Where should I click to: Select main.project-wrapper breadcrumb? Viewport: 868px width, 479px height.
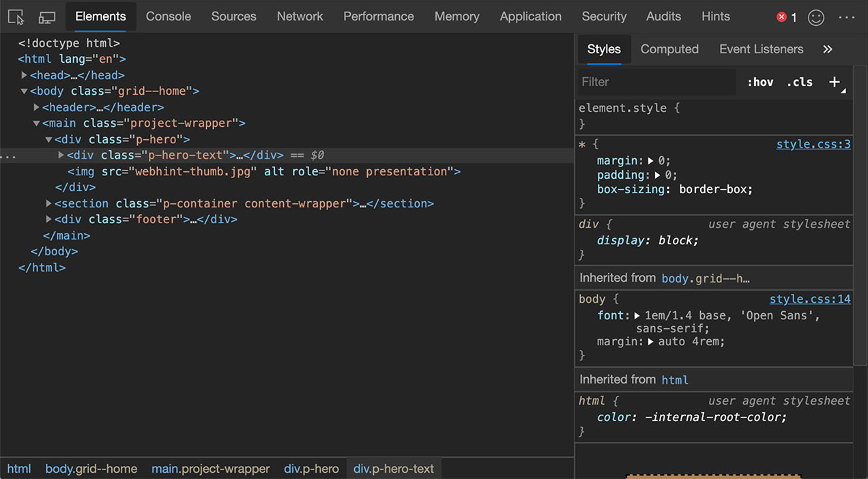[x=211, y=469]
